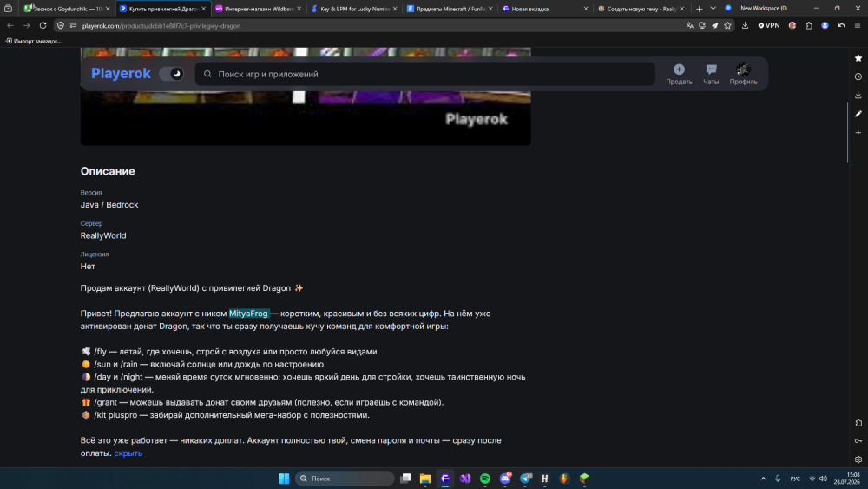Viewport: 868px width, 489px height.
Task: Expand the tab list dropdown arrow
Action: click(713, 9)
